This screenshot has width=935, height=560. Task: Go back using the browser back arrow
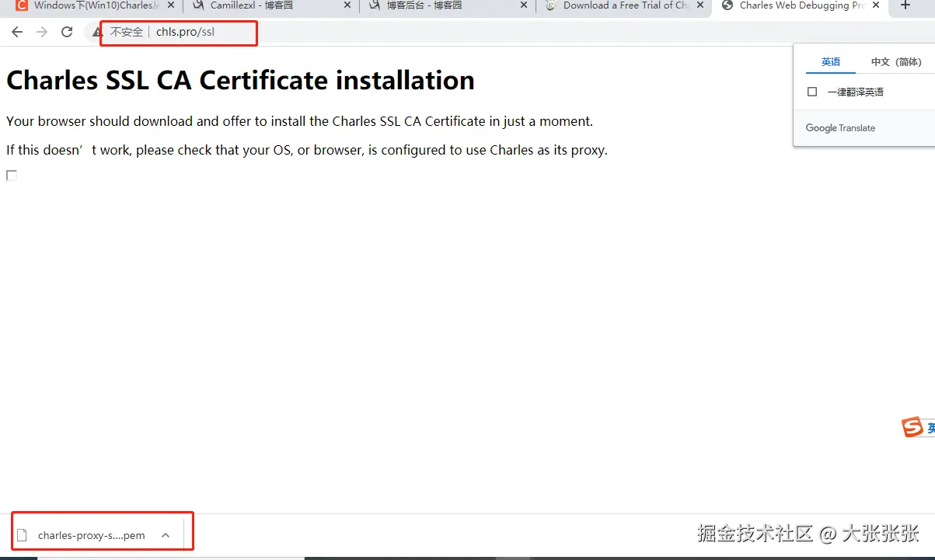click(17, 32)
